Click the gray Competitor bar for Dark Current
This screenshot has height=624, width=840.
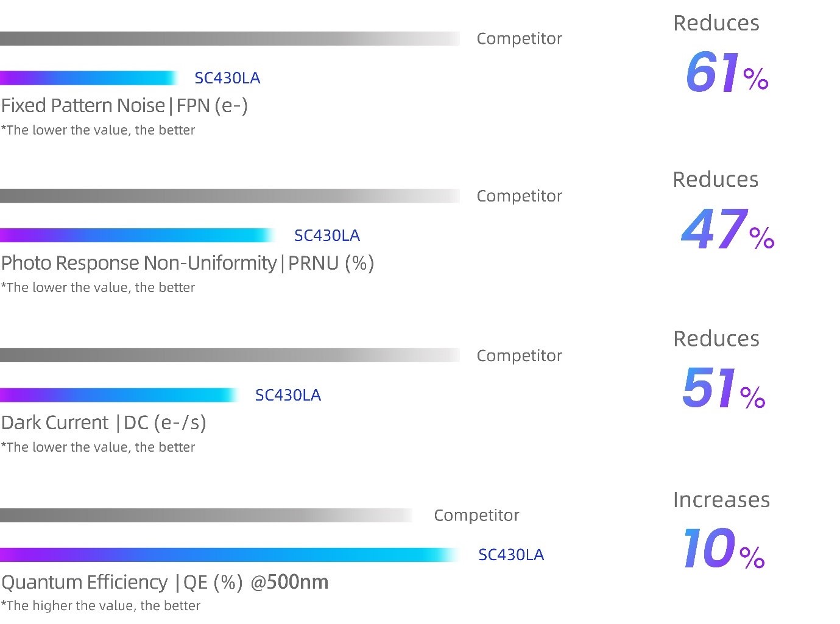tap(230, 356)
